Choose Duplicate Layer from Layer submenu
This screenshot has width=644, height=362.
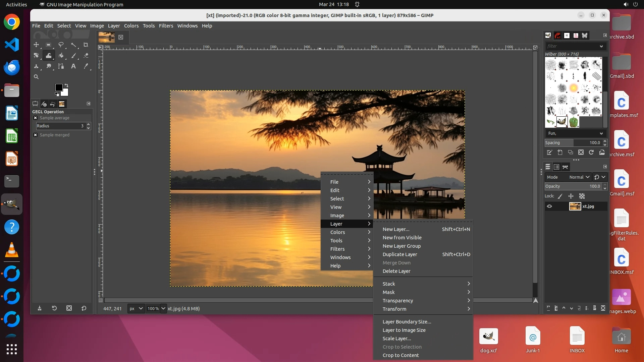click(x=400, y=254)
